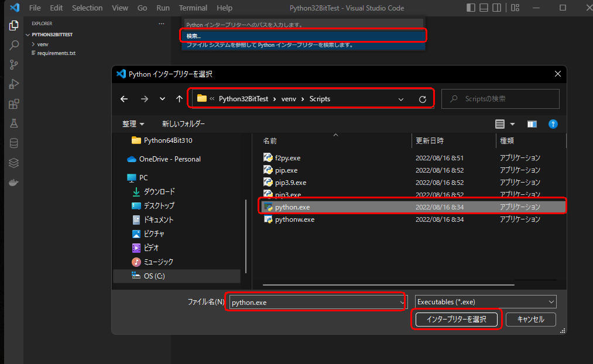Close the Python interpreter selection dialog
The width and height of the screenshot is (593, 364).
point(557,74)
